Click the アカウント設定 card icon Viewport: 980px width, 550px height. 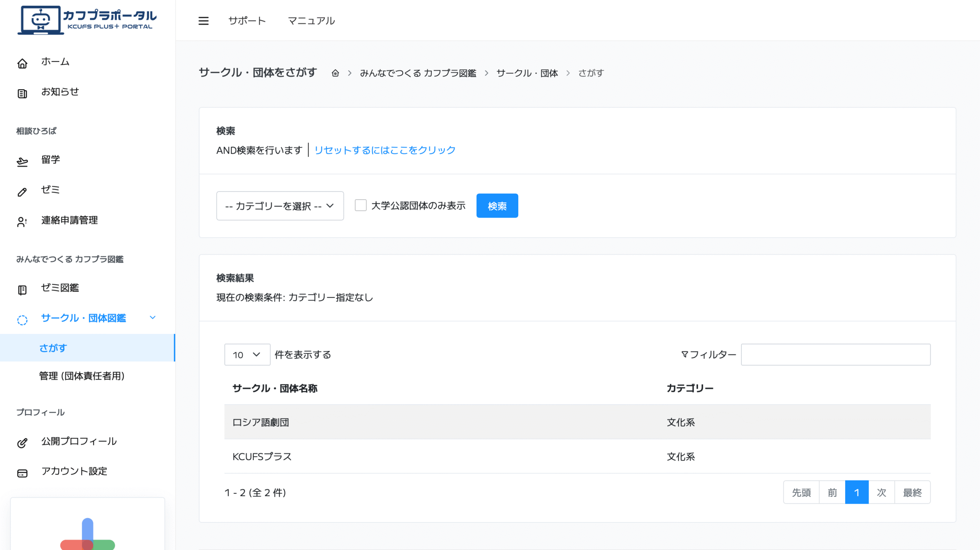[x=22, y=473]
